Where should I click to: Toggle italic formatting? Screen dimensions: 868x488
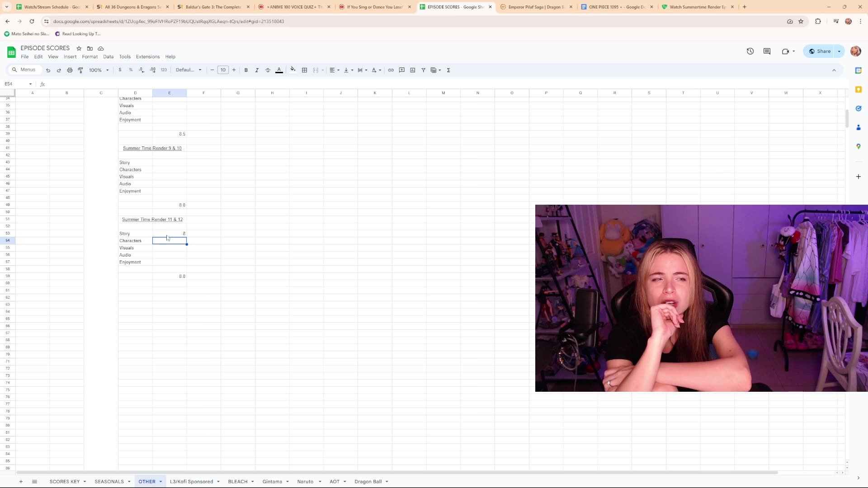click(x=257, y=70)
